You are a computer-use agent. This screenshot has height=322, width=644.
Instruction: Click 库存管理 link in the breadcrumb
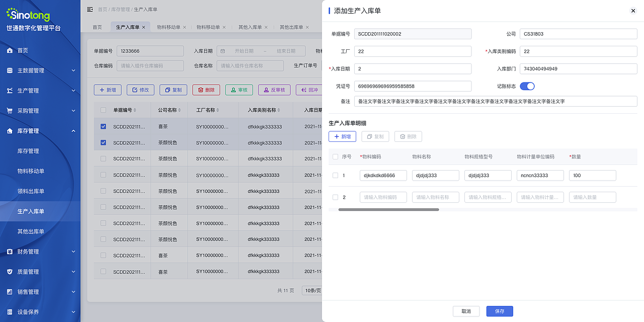pos(121,10)
